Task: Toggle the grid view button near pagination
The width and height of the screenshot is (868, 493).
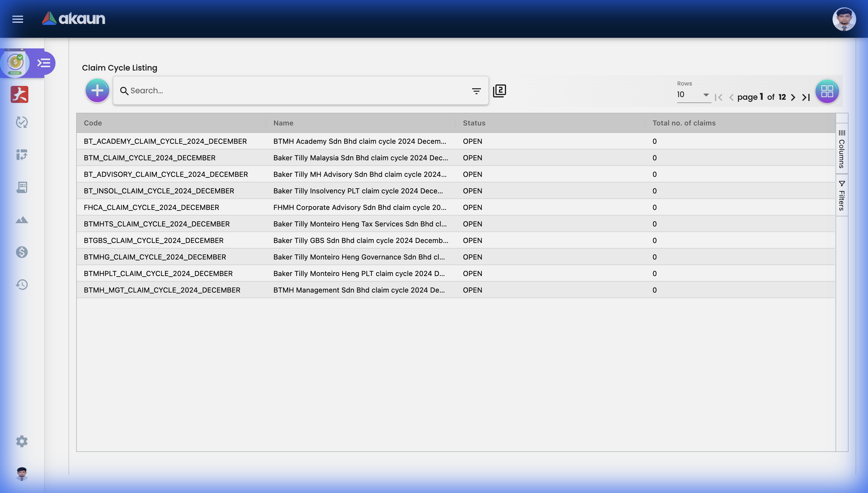Action: pyautogui.click(x=827, y=91)
